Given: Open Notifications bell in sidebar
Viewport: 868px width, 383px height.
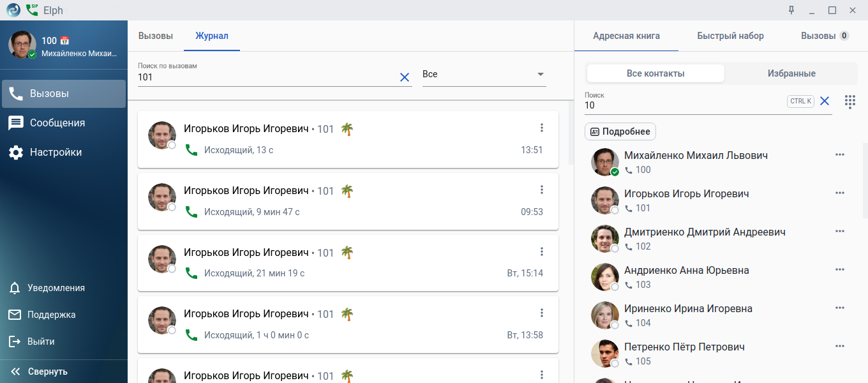Looking at the screenshot, I should coord(15,288).
